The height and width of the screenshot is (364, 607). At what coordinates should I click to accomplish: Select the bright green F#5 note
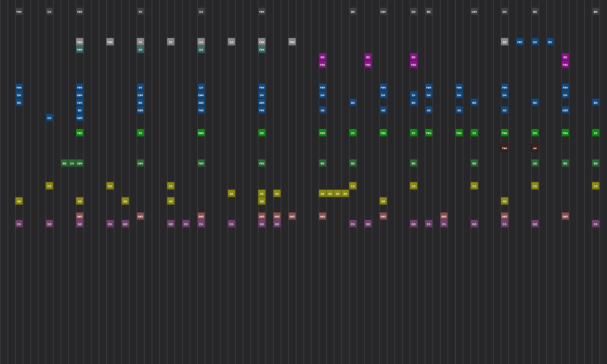pyautogui.click(x=80, y=133)
